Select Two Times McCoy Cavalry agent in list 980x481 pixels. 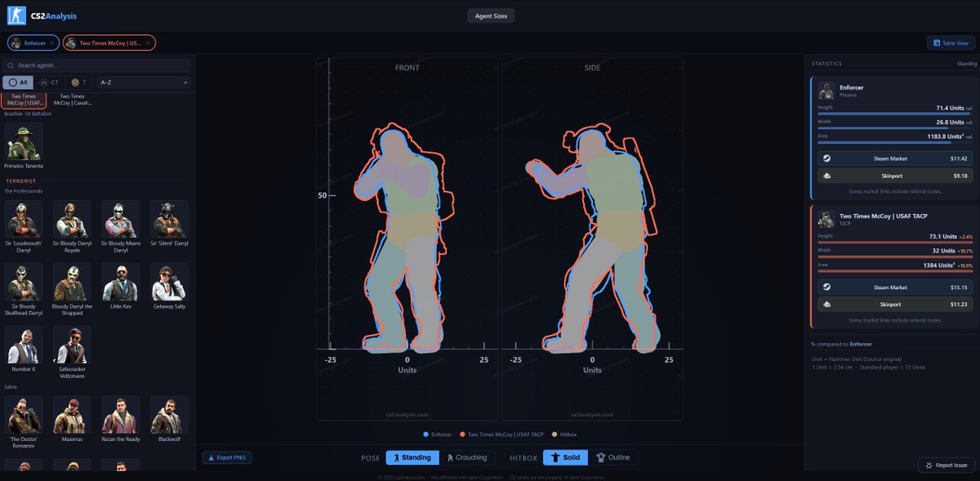pyautogui.click(x=72, y=100)
